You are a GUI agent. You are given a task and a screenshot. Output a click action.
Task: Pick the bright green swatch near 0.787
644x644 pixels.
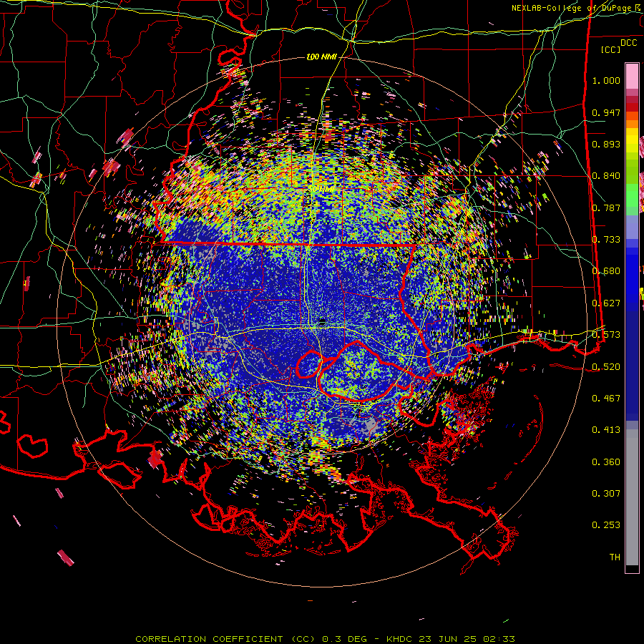pyautogui.click(x=632, y=195)
